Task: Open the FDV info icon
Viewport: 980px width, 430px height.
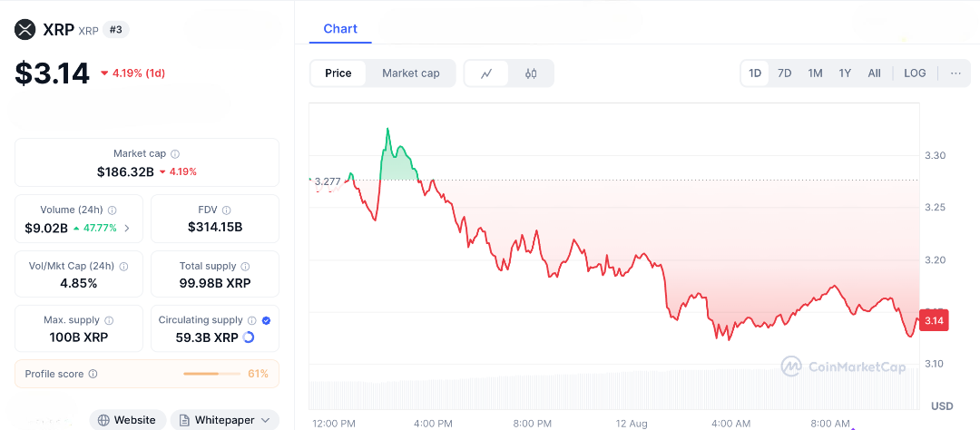Action: tap(226, 210)
